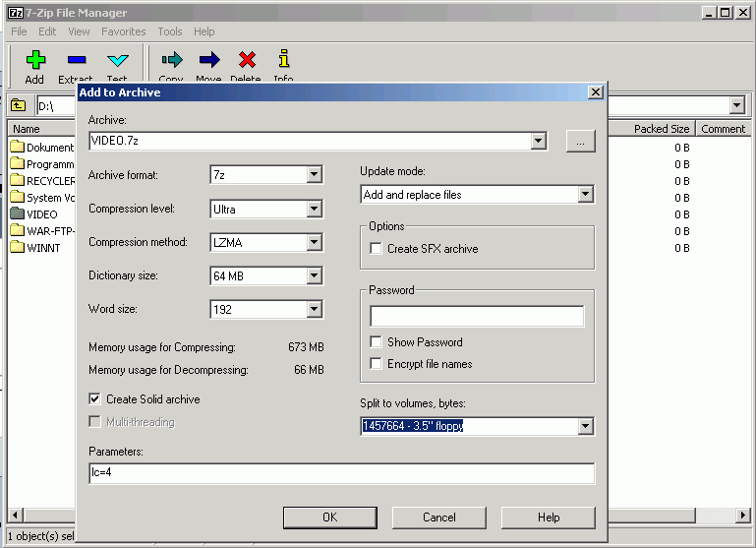Toggle the Create SFX archive checkbox
The height and width of the screenshot is (548, 756).
click(376, 249)
